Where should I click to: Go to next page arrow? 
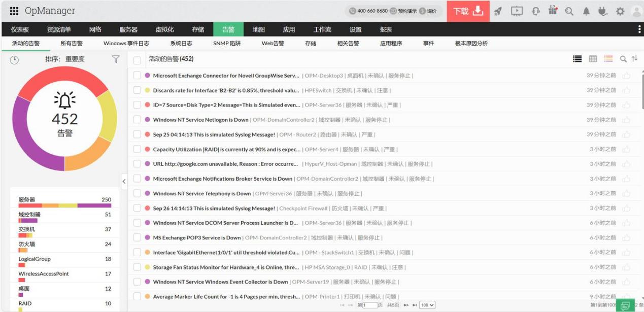coord(406,305)
